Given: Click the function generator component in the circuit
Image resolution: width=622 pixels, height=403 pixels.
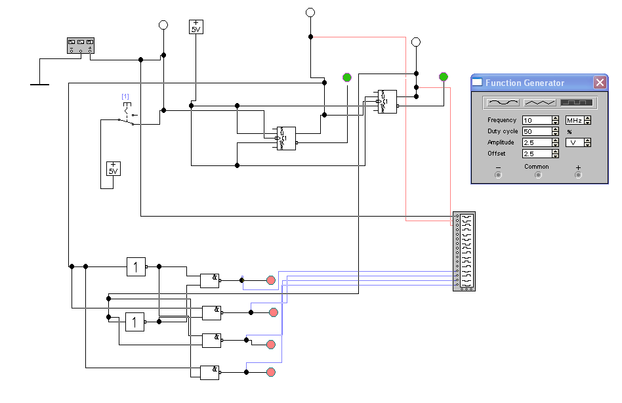Looking at the screenshot, I should pyautogui.click(x=81, y=46).
